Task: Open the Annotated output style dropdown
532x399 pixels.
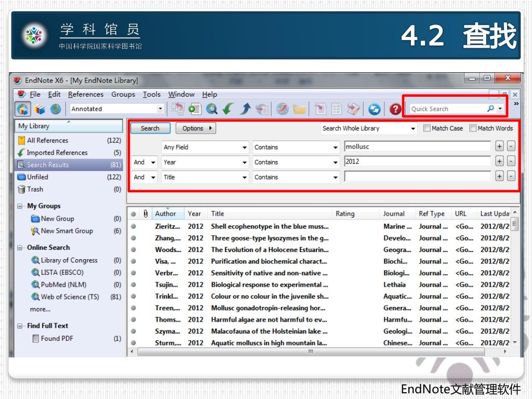Action: pyautogui.click(x=160, y=109)
